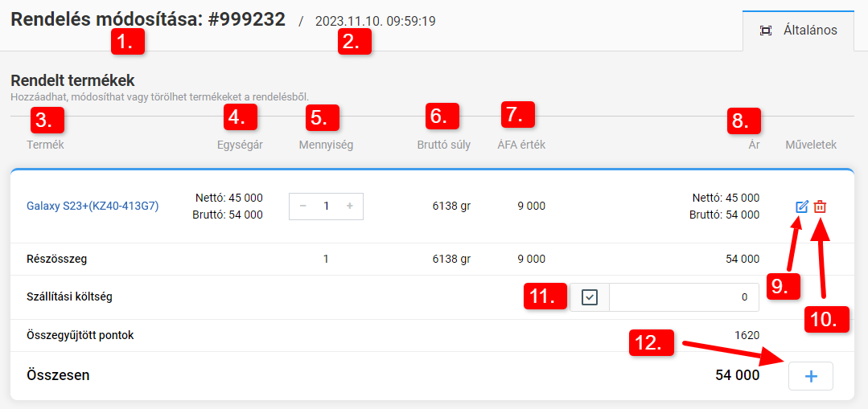The width and height of the screenshot is (868, 409).
Task: Toggle the shipping cost checkbox
Action: (590, 297)
